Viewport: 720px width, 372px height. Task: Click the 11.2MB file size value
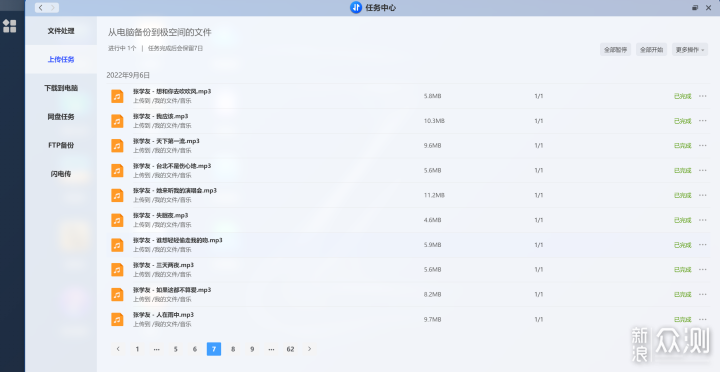[x=434, y=195]
